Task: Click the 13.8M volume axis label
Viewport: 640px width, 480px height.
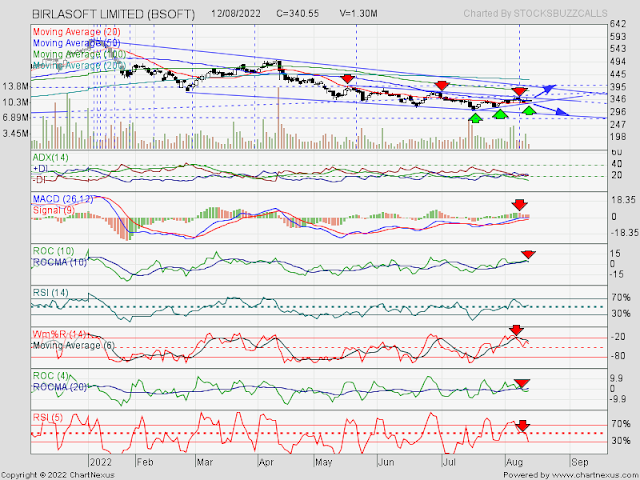Action: (x=16, y=87)
